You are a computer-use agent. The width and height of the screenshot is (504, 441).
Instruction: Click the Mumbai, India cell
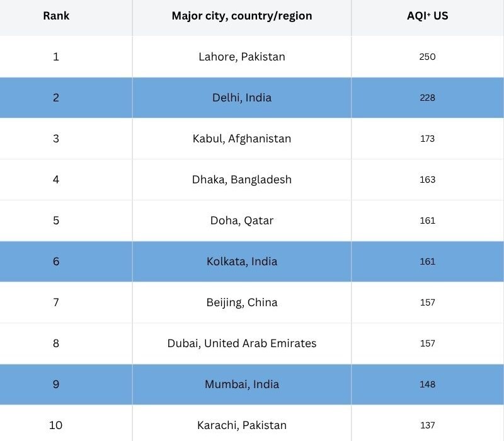pos(242,384)
